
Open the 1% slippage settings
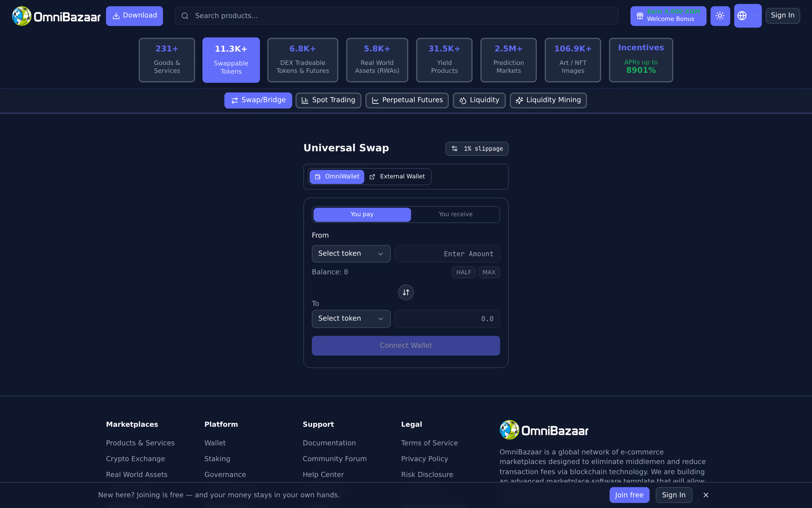point(477,149)
